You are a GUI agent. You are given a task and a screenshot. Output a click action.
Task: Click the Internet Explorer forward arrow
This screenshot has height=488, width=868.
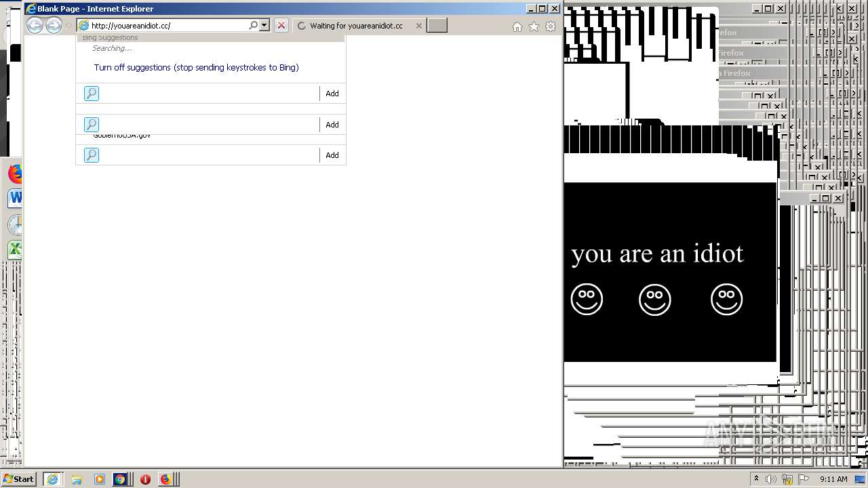click(x=54, y=26)
